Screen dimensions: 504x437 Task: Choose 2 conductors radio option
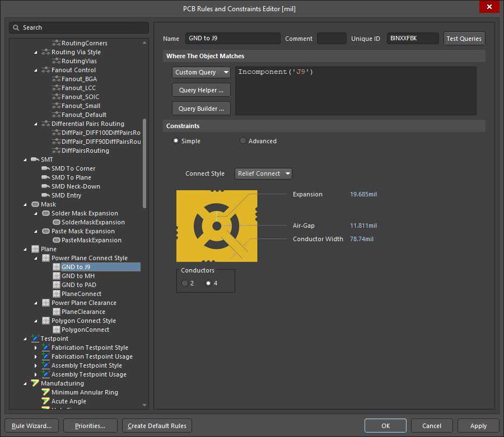coord(185,283)
